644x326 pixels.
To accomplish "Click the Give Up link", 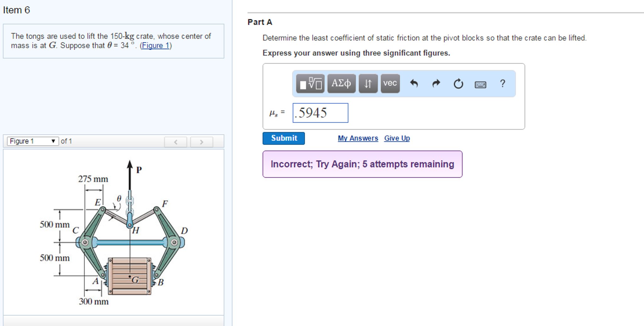I will point(397,138).
